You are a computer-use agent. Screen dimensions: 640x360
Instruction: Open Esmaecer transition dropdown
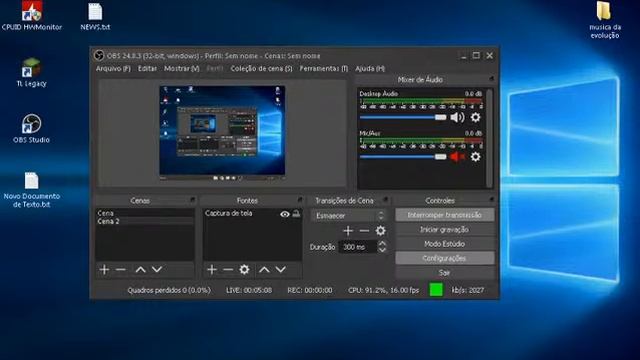[348, 216]
